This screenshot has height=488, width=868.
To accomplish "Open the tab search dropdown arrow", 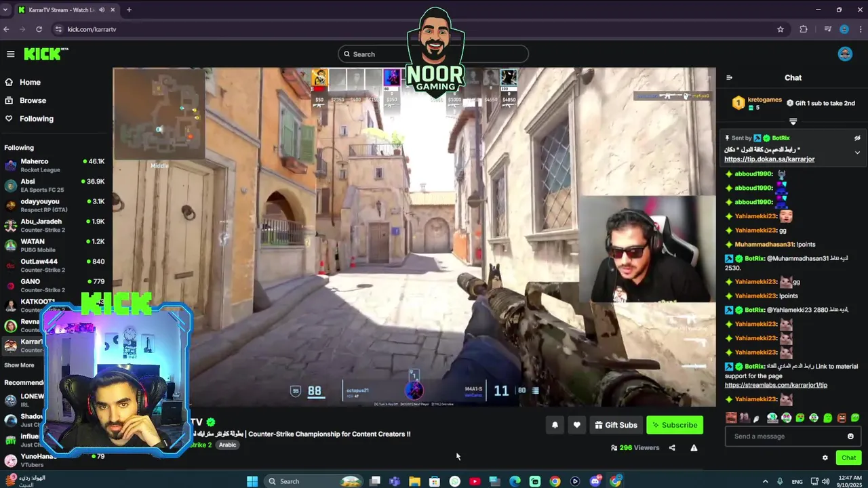I will pos(5,10).
